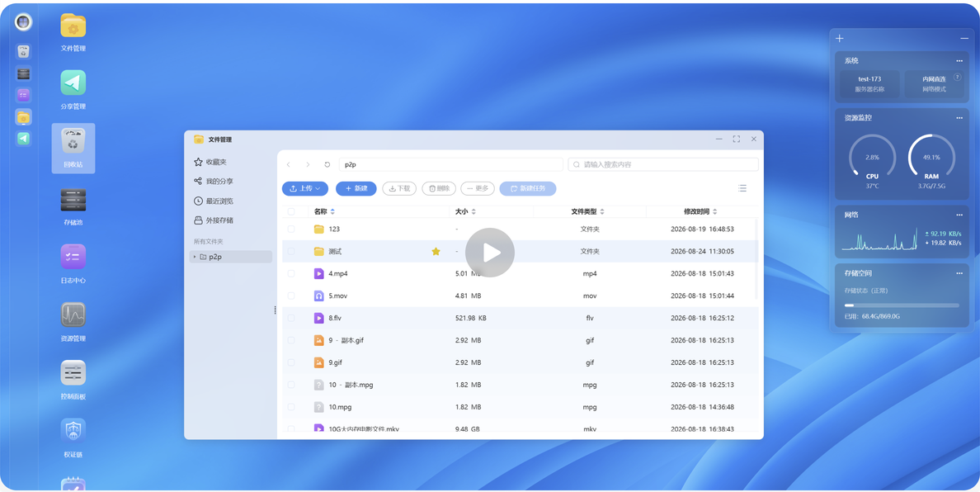
Task: Click the yellow file manager dock icon
Action: (23, 117)
